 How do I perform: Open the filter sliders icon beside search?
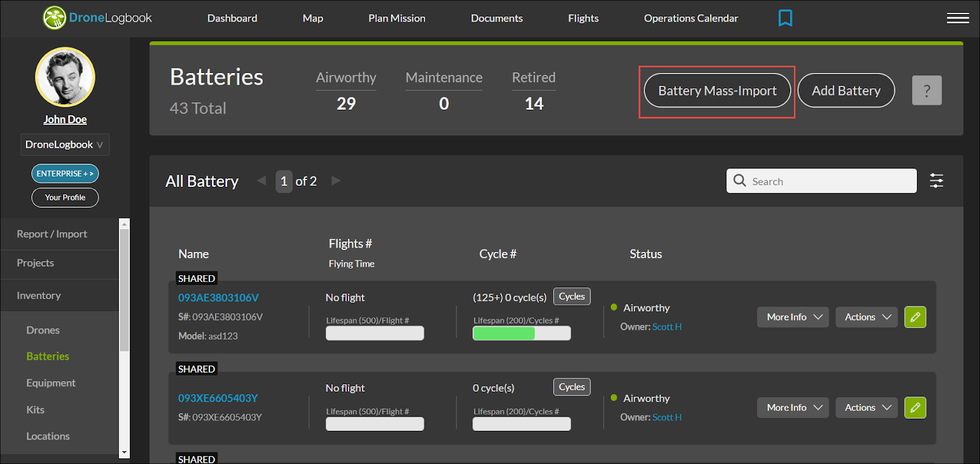coord(937,181)
